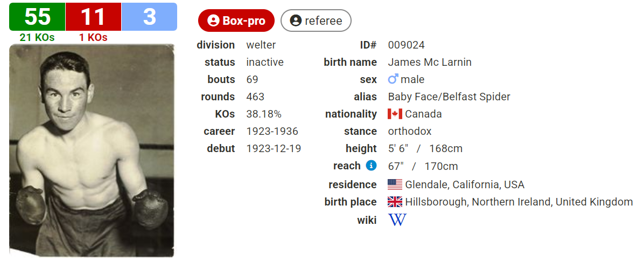Click the blue 3 draws box
The height and width of the screenshot is (267, 644).
click(149, 17)
